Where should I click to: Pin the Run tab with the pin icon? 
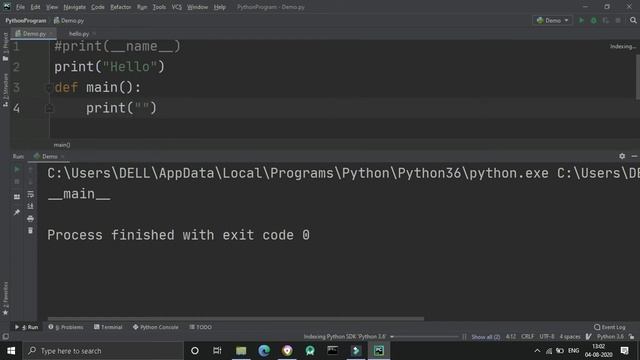pos(17,212)
